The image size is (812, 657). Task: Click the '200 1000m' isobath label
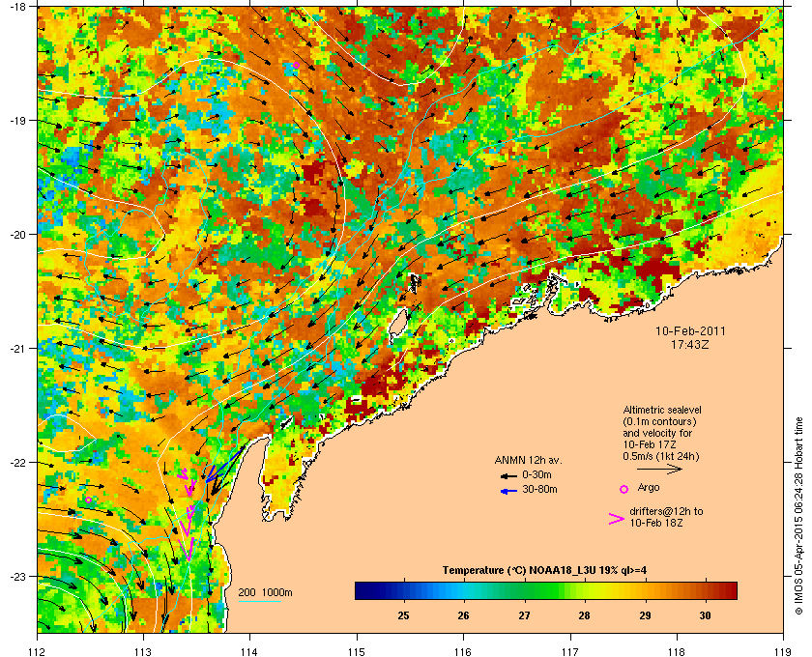pos(265,593)
